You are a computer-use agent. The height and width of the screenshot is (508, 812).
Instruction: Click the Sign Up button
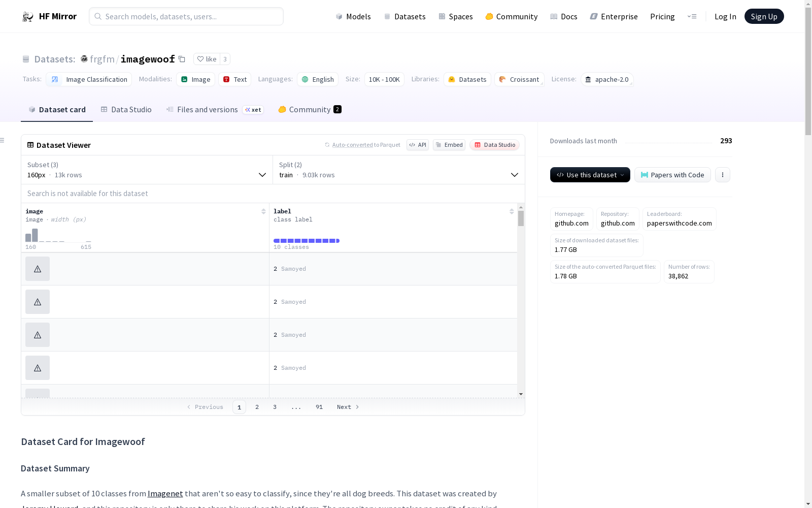pos(764,16)
